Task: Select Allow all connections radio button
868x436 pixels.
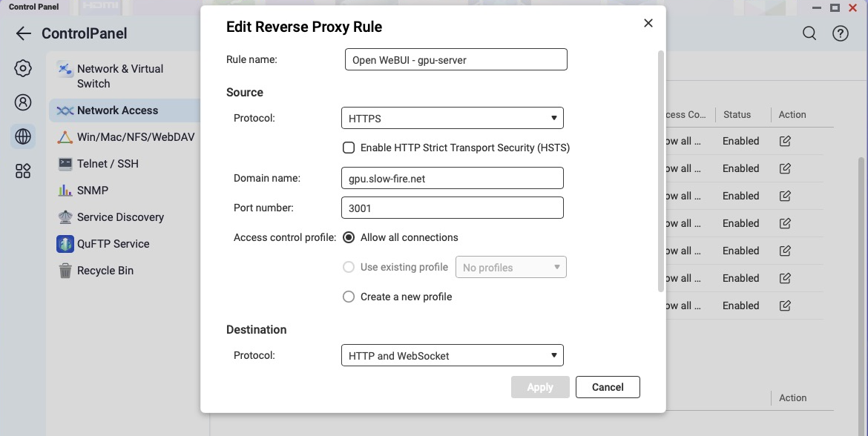Action: pyautogui.click(x=349, y=237)
